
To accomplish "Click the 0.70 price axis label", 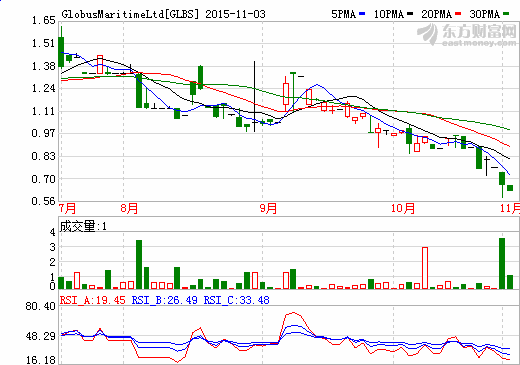I will click(43, 179).
